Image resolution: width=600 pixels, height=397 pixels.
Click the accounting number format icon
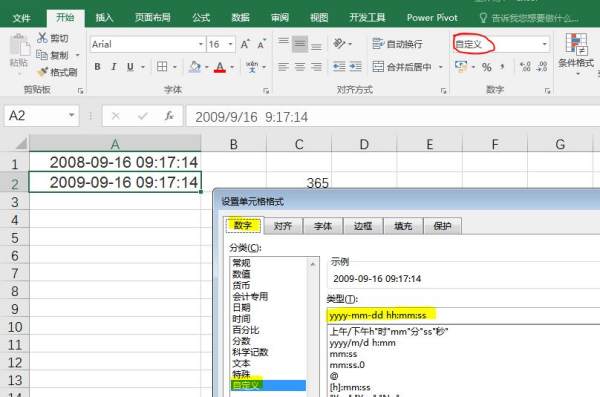click(x=461, y=67)
